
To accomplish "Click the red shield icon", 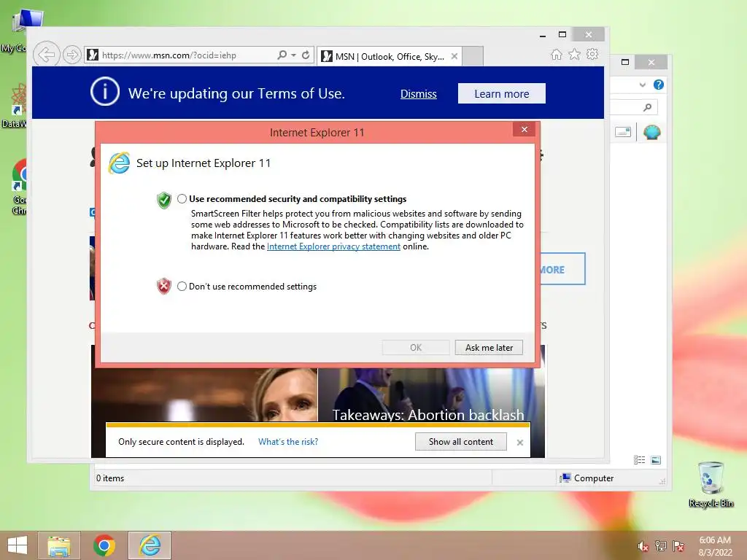I will click(x=164, y=286).
